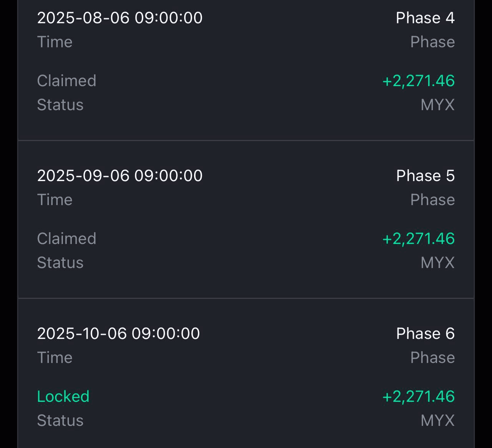Click the Phase caption under Phase 6
This screenshot has height=448, width=492.
pos(432,357)
